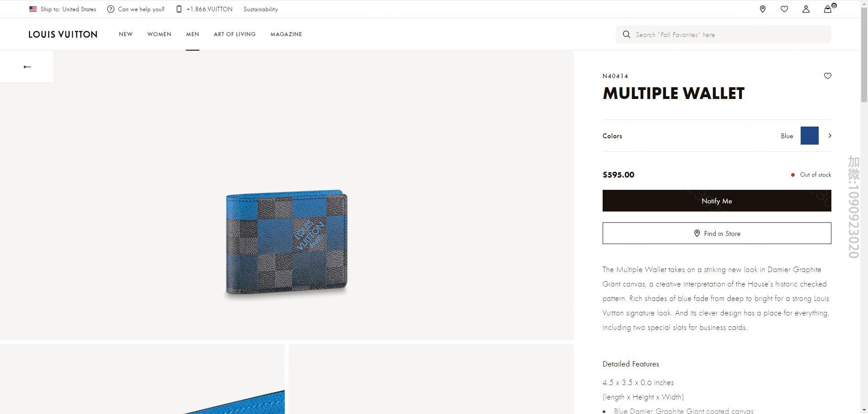The height and width of the screenshot is (414, 868).
Task: Click the Find in Store button
Action: (x=717, y=233)
